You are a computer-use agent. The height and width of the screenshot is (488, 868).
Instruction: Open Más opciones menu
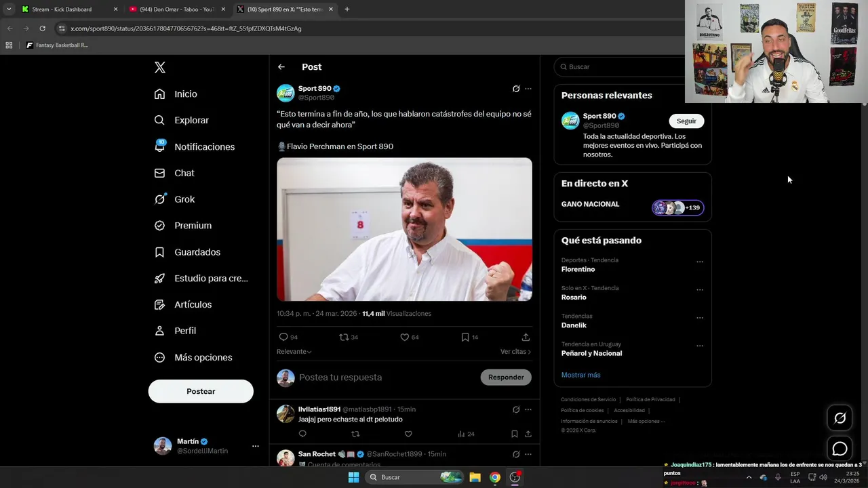(x=193, y=357)
